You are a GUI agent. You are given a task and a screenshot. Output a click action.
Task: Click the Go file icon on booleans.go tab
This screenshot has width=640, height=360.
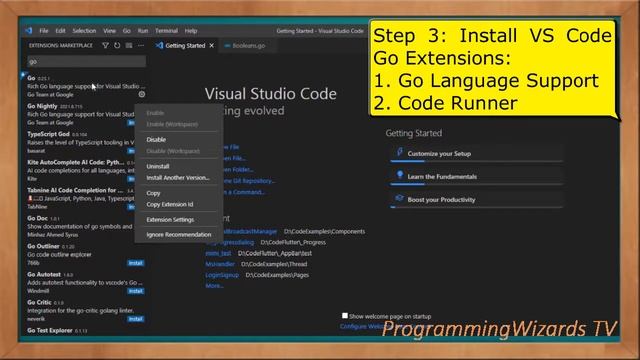pyautogui.click(x=227, y=46)
